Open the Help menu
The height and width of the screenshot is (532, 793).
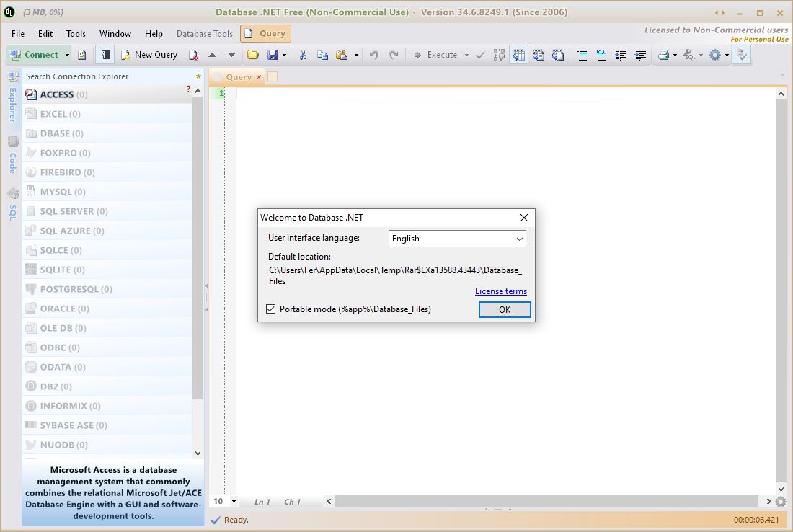[x=154, y=33]
